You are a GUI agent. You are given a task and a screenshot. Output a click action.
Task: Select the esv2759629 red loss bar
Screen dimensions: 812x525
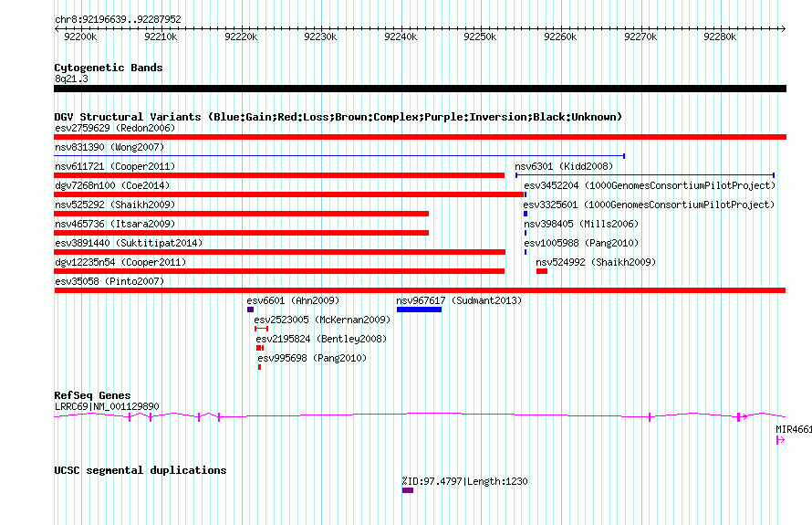[420, 137]
